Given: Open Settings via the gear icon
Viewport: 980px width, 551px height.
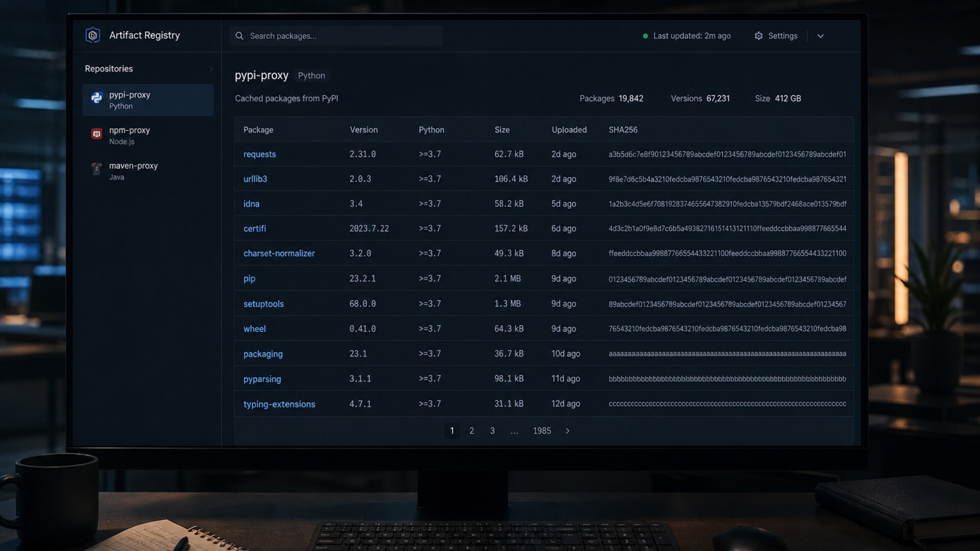Looking at the screenshot, I should click(x=758, y=36).
